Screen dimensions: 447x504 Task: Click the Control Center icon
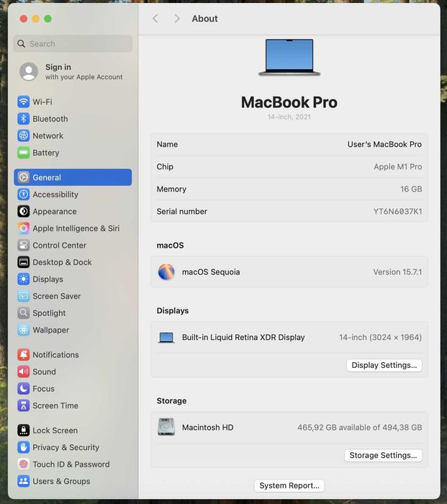(x=24, y=246)
